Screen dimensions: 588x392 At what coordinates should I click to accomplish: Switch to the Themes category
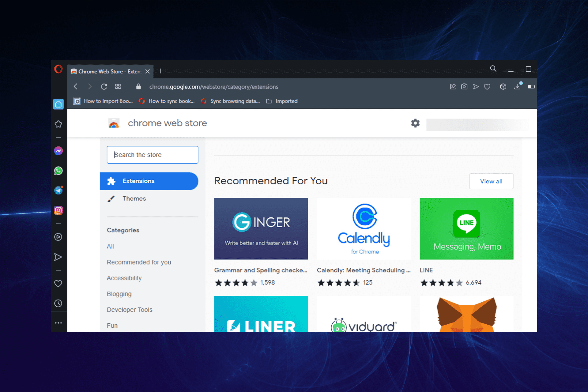tap(134, 198)
